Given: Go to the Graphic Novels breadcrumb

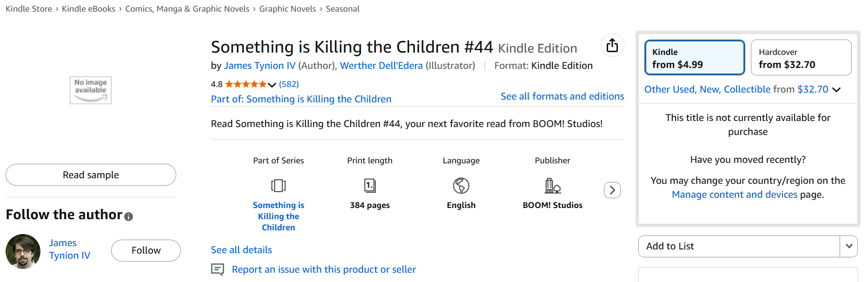Looking at the screenshot, I should click(287, 9).
